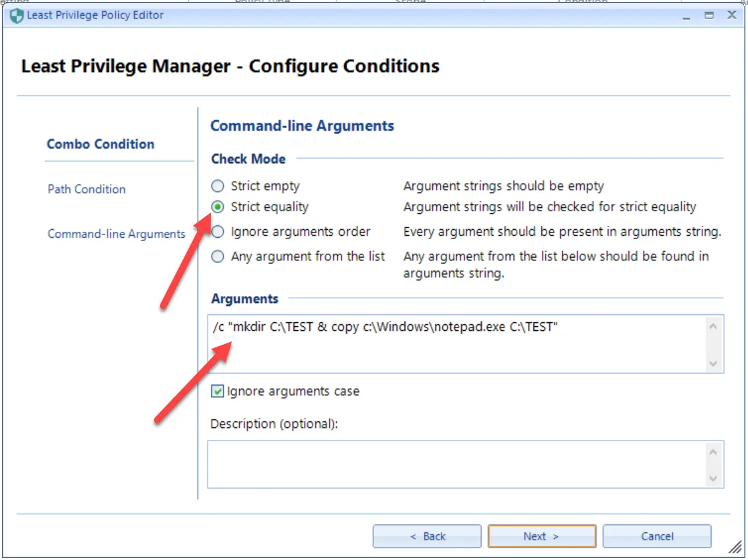Switch to Command-line Arguments step
The image size is (748, 560).
(116, 234)
